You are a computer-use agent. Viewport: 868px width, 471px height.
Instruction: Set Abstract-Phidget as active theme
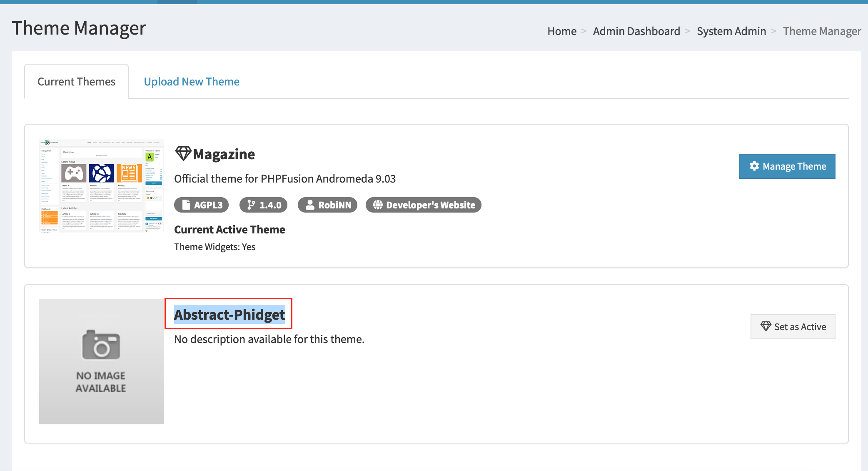[793, 327]
